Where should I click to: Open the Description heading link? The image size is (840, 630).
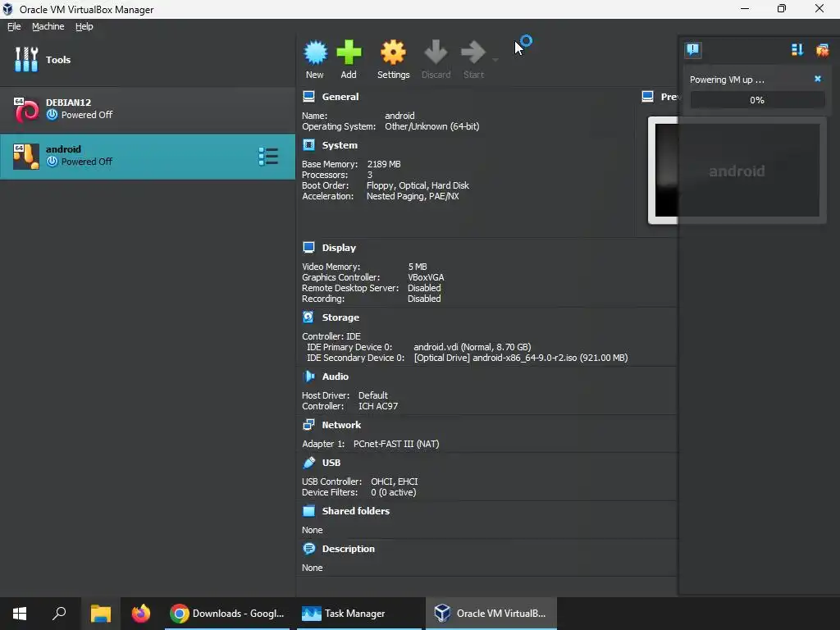348,549
